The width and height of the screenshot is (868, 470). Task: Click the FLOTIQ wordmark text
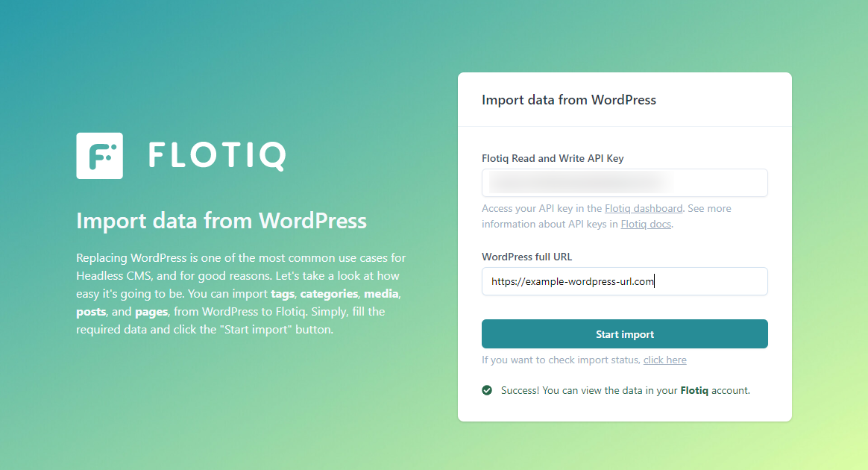pyautogui.click(x=217, y=156)
